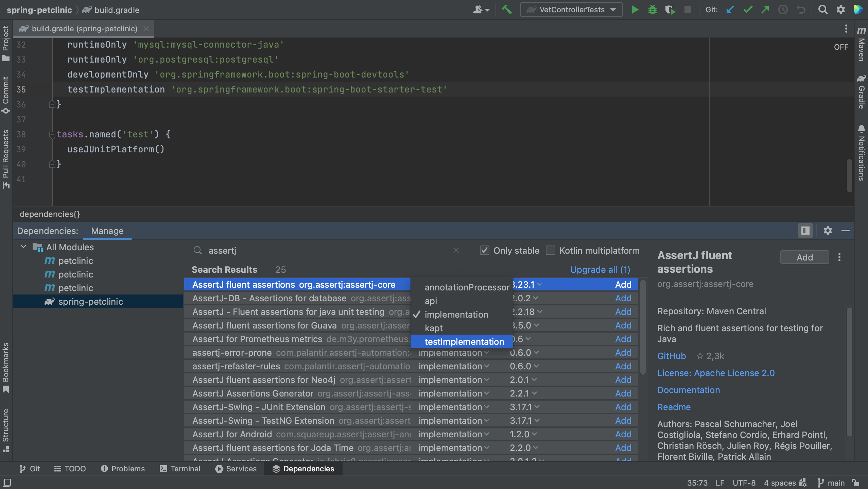Click the Run tests play button icon
The width and height of the screenshot is (868, 489).
[635, 10]
